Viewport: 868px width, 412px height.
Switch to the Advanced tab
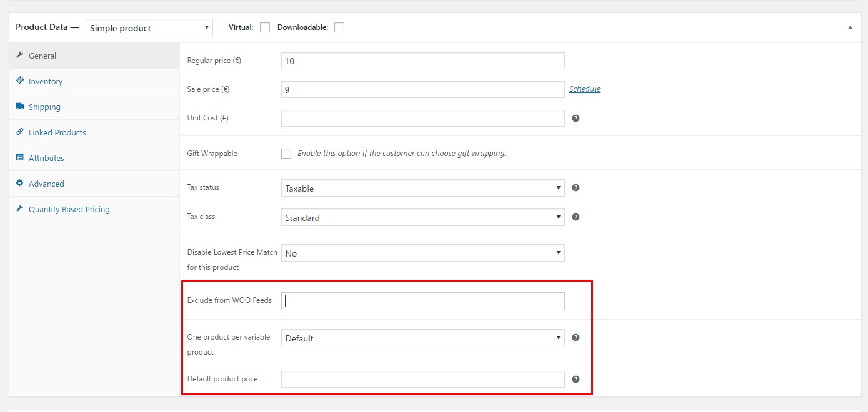click(46, 184)
